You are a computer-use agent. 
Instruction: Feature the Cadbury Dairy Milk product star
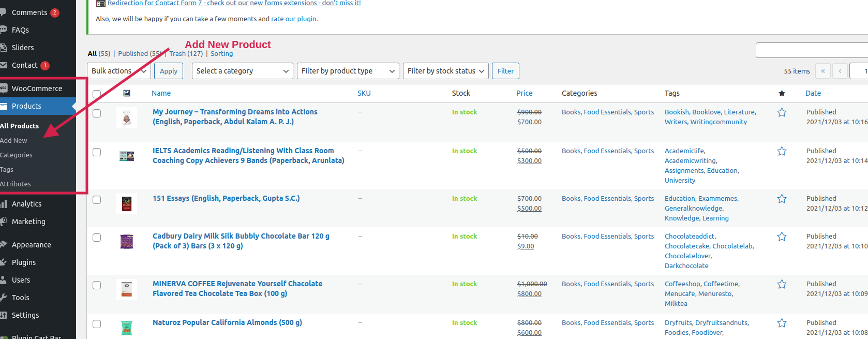[782, 237]
